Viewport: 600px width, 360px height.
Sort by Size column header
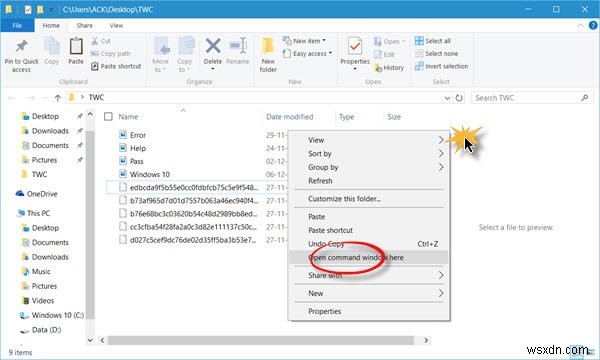pos(394,117)
